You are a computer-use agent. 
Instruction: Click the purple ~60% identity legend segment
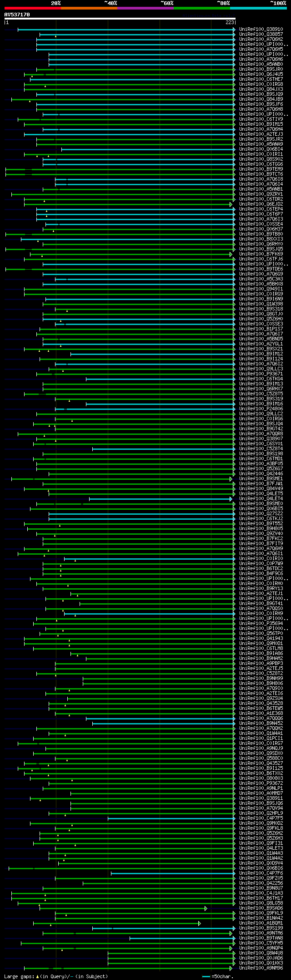145,8
